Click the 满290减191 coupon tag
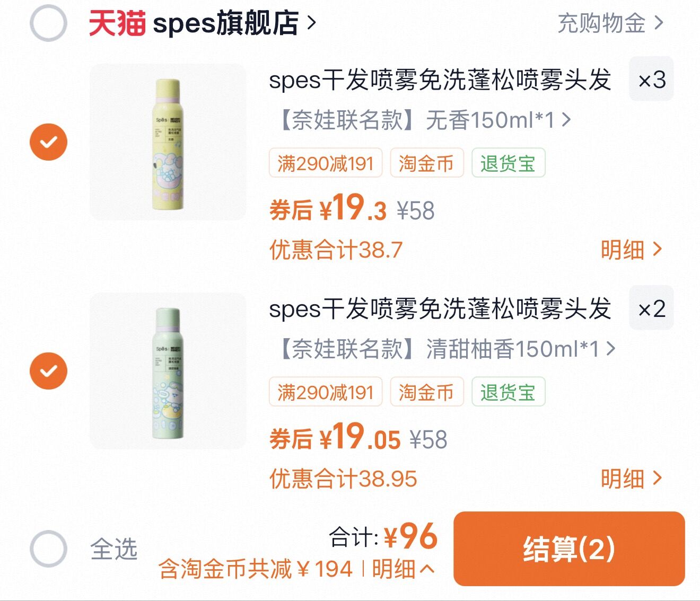 pos(326,164)
